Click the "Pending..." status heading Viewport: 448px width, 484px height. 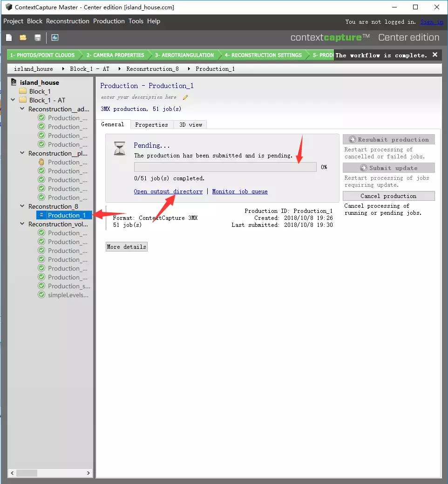click(152, 145)
